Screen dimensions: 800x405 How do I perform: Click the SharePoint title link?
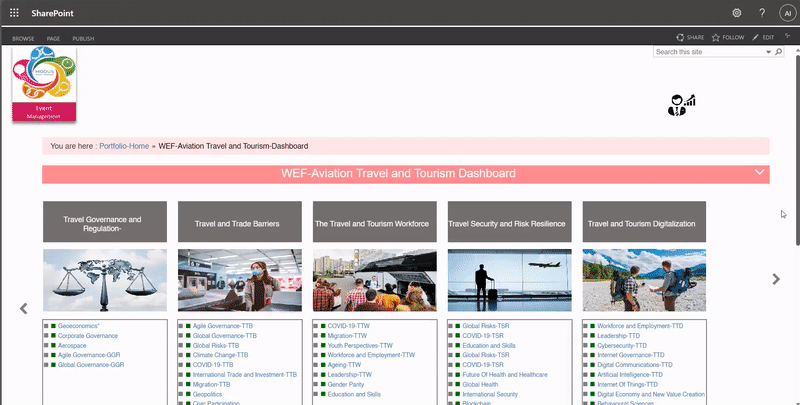pos(53,13)
